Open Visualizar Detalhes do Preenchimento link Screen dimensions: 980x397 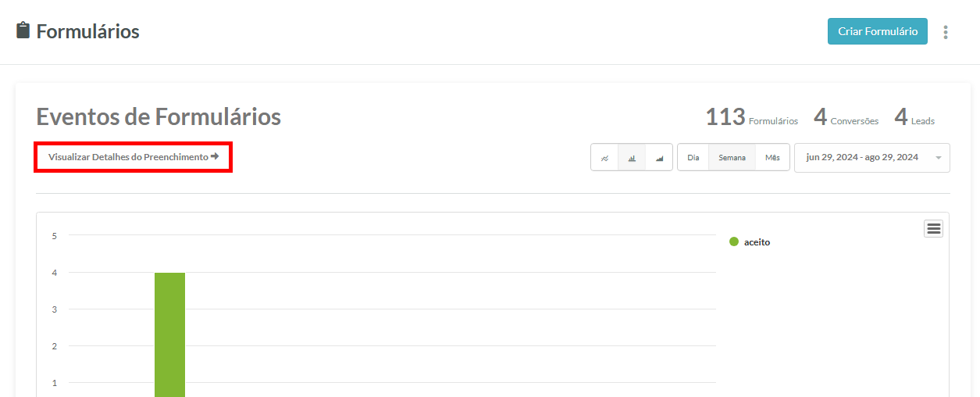[x=134, y=157]
